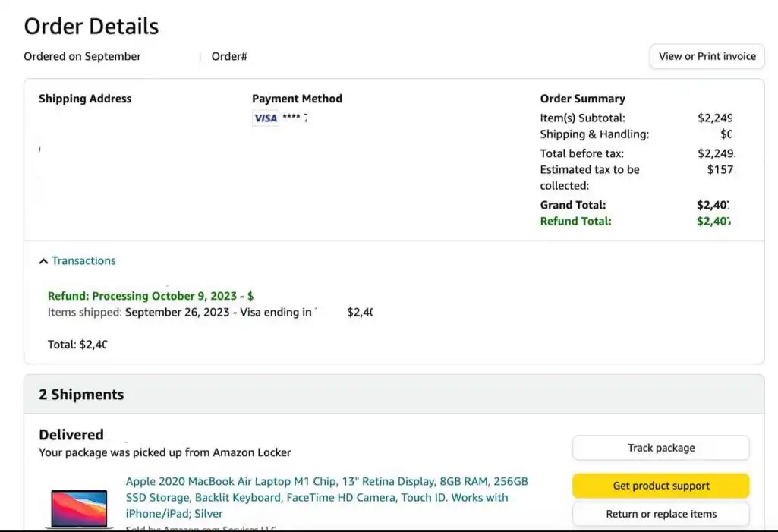Select Return or replace items
The height and width of the screenshot is (532, 778).
pos(661,514)
